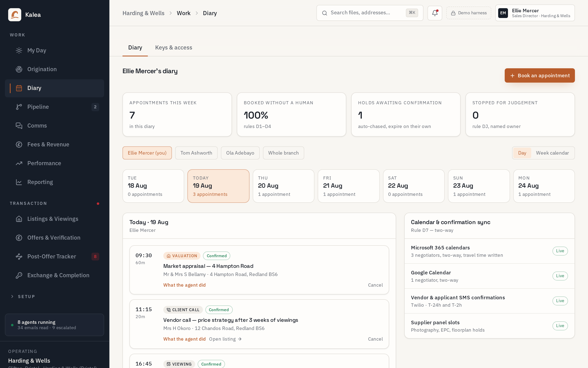
Task: Select the MON 24 Aug day card
Action: point(544,186)
